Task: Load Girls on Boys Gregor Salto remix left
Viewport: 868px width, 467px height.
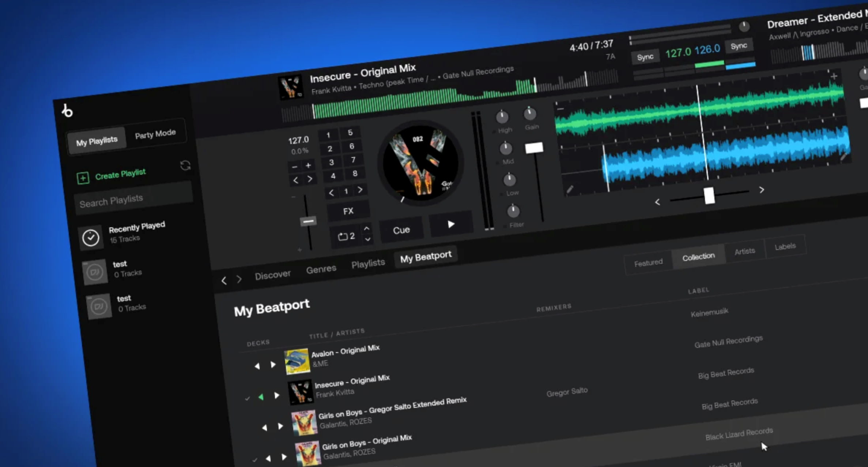Action: coord(264,428)
